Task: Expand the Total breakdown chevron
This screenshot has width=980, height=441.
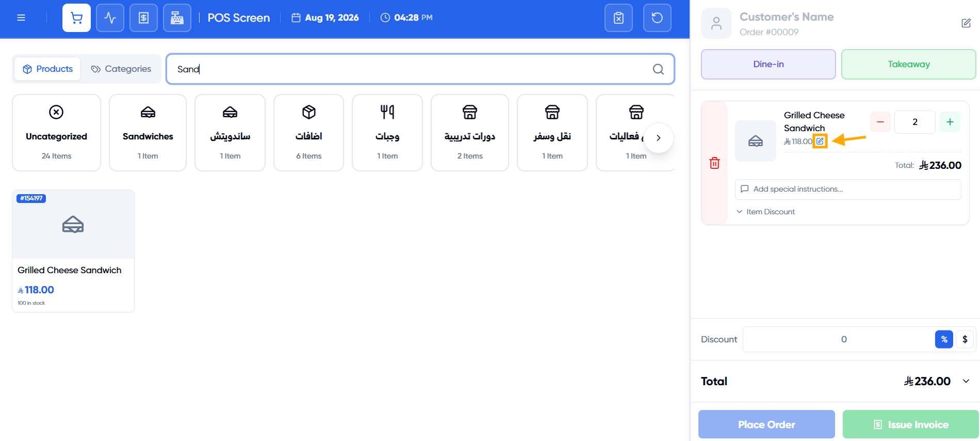Action: point(966,381)
